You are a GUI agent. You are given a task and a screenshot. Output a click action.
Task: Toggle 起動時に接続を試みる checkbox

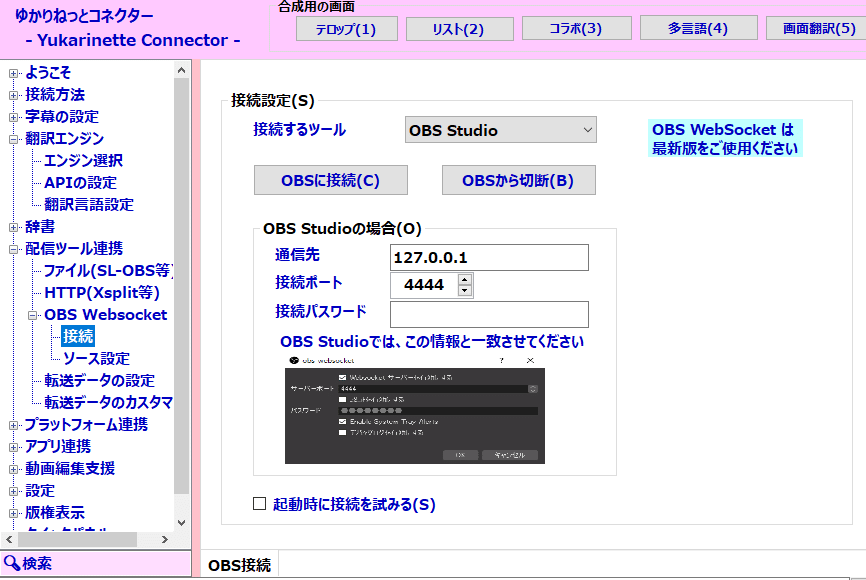(x=259, y=504)
